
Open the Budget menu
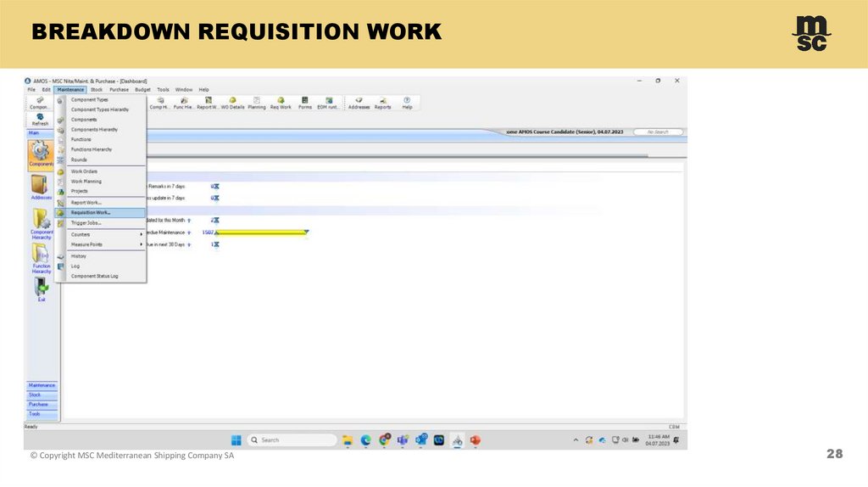tap(142, 89)
